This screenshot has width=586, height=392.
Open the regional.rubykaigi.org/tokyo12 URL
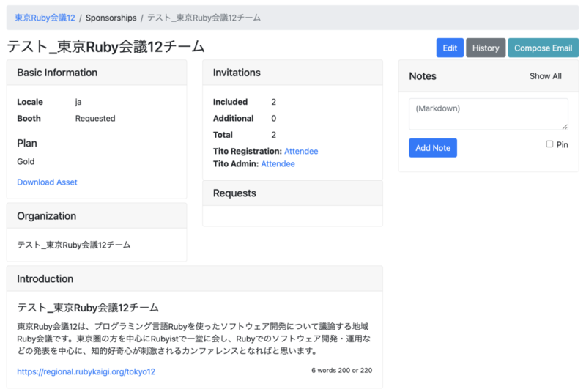pos(86,371)
